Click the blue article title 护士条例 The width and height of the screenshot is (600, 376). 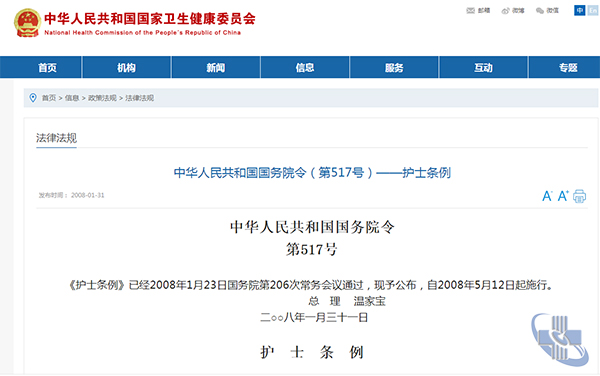click(312, 173)
